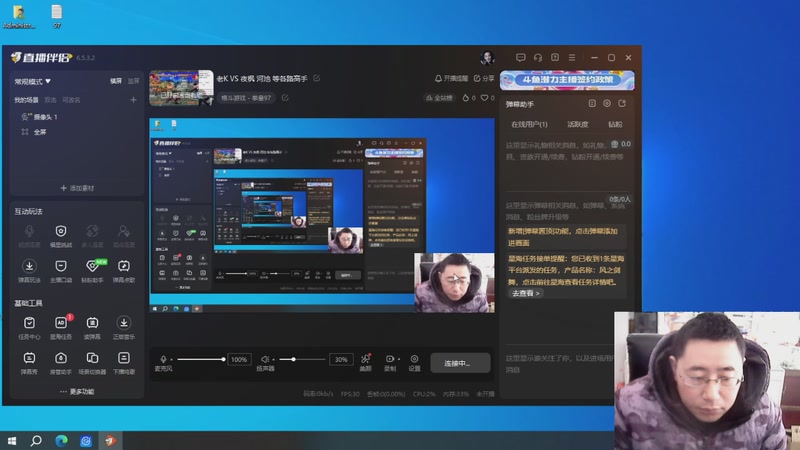Open 任务中心 tool

coord(29,328)
